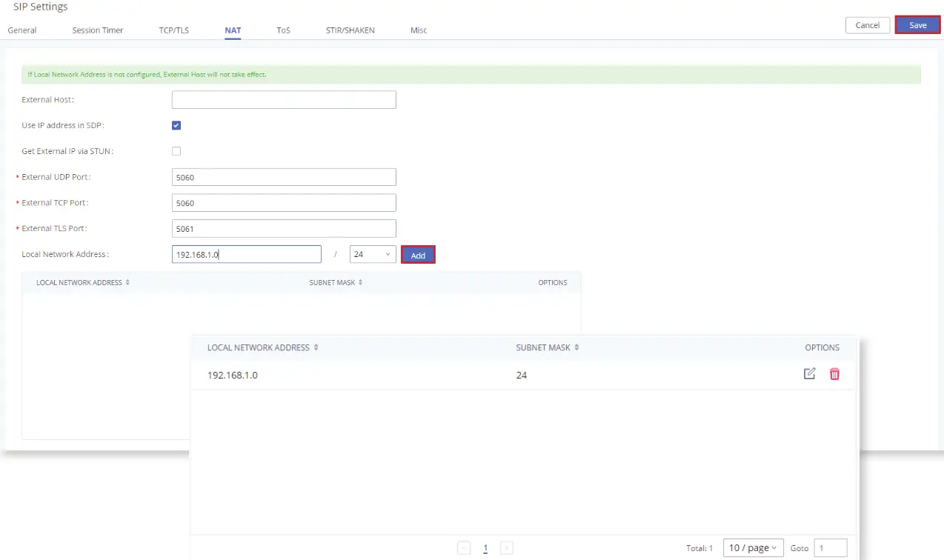Focus the External TCP Port field
Viewport: 944px width, 560px height.
(x=284, y=202)
